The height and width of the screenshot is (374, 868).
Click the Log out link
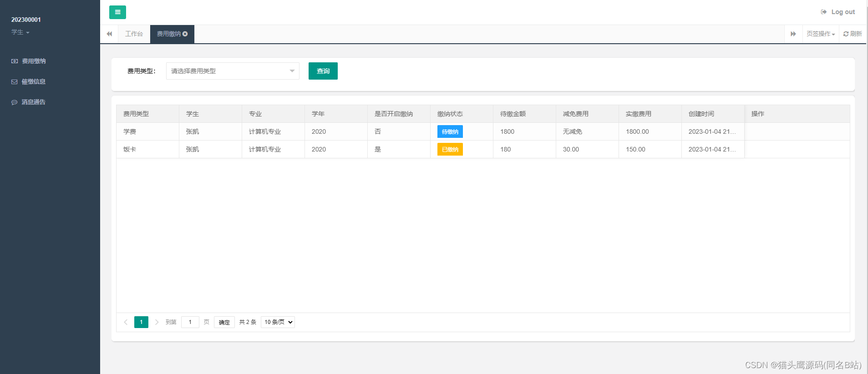(x=838, y=12)
